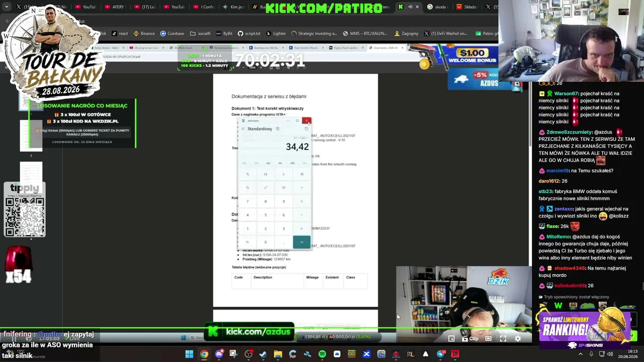Image resolution: width=644 pixels, height=362 pixels.
Task: Click the Calculator C clear key
Action: pos(284,174)
